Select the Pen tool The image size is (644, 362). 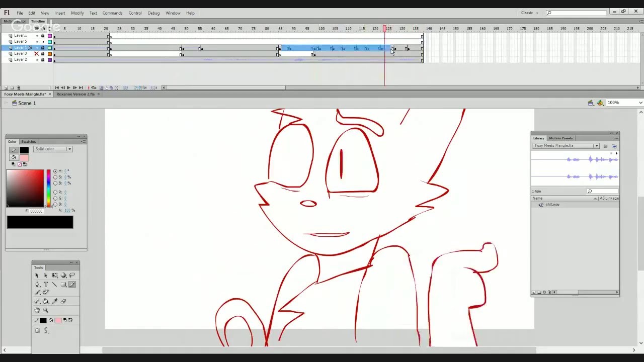(37, 284)
